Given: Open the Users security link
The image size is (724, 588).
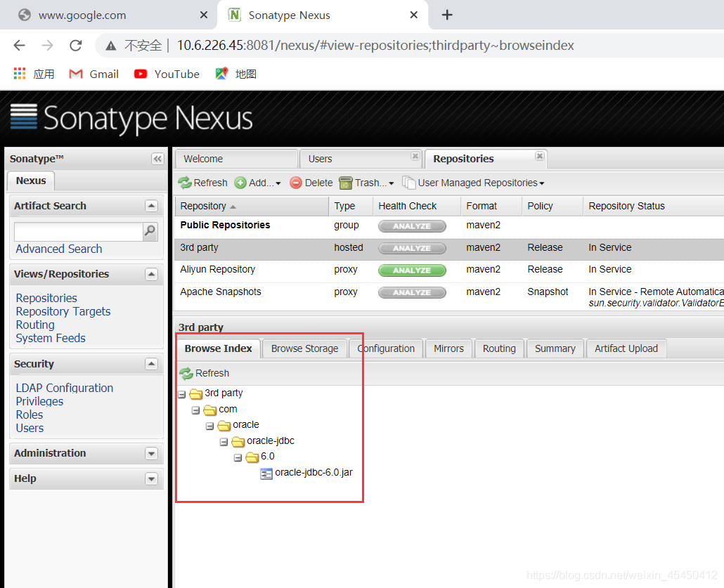Looking at the screenshot, I should click(30, 429).
